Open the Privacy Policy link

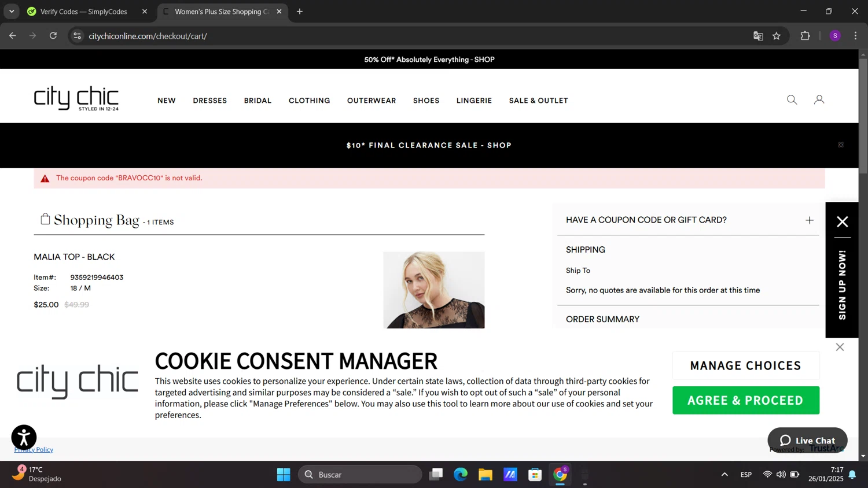tap(34, 449)
